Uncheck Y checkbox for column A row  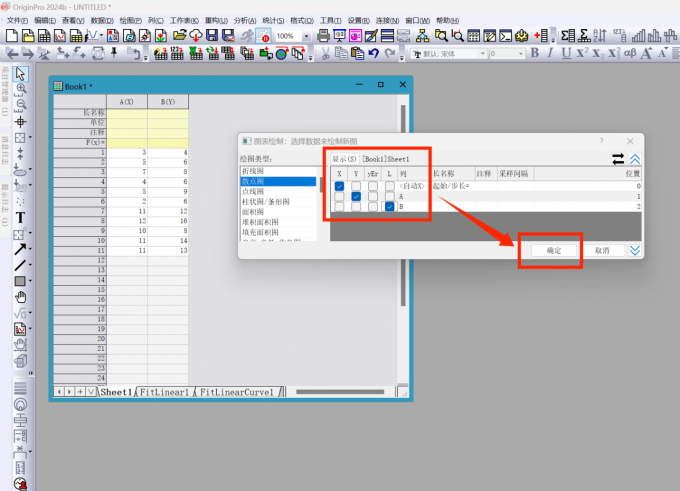[x=356, y=196]
